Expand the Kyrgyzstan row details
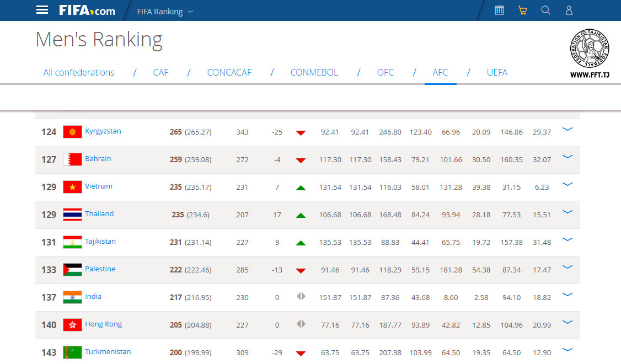 [567, 129]
